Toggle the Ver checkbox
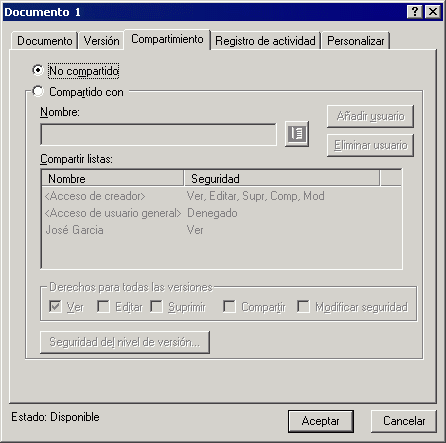The height and width of the screenshot is (443, 446). tap(55, 306)
